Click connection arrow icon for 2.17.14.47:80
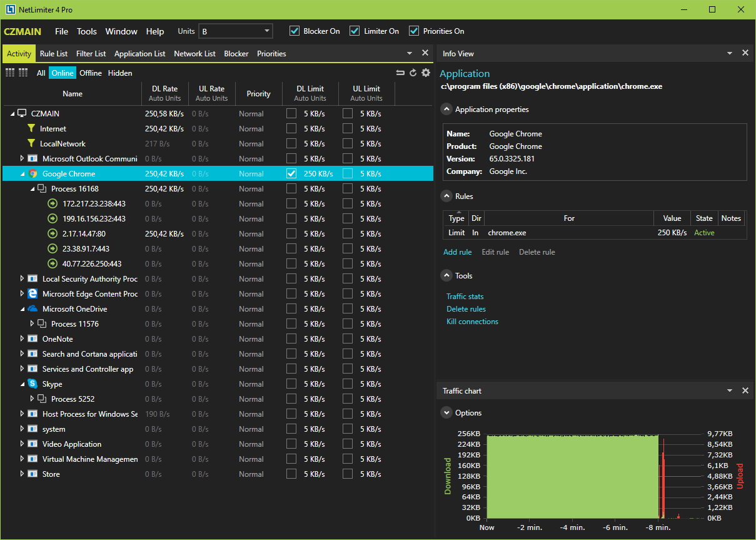Screen dimensions: 756x540 (x=53, y=234)
